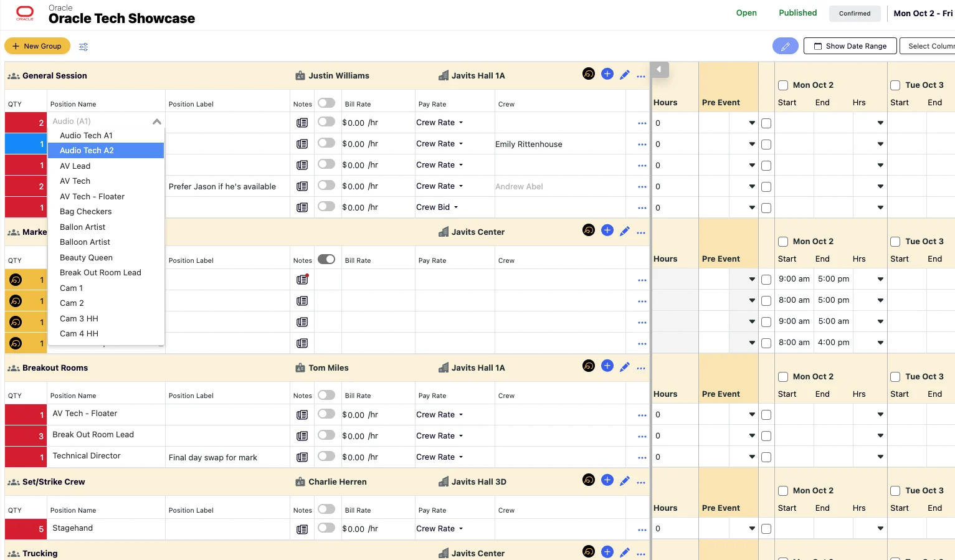
Task: Select Audio Tech A2 from the position list
Action: (x=87, y=151)
